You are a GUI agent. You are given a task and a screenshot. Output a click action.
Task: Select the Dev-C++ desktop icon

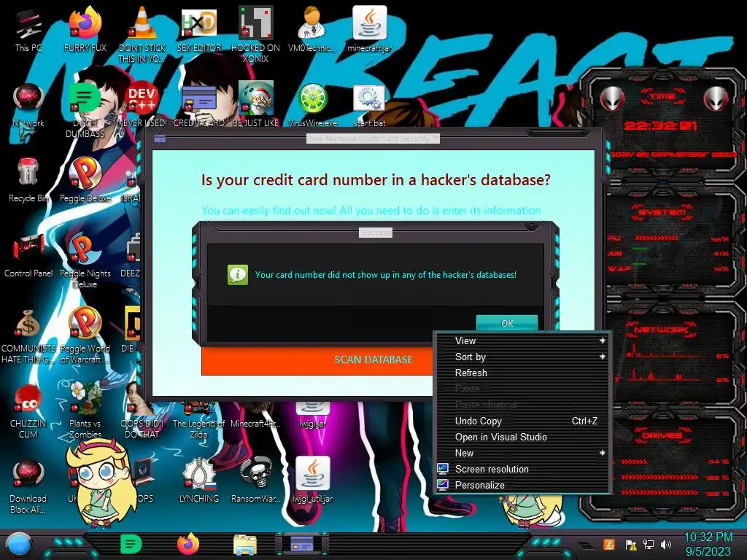[x=142, y=98]
